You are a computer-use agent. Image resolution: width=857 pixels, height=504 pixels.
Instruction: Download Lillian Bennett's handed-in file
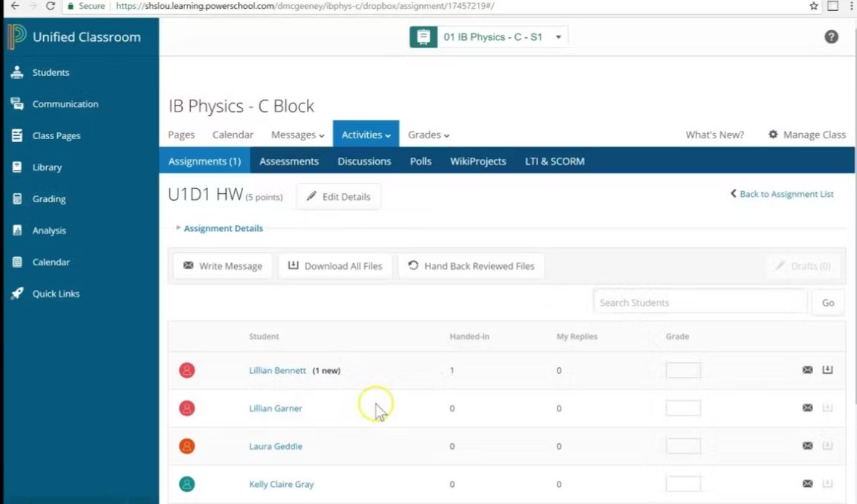tap(827, 369)
